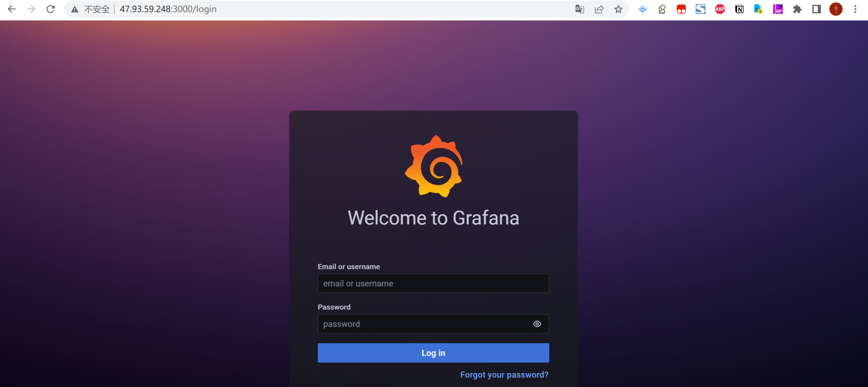
Task: Open the Notion web clipper extension
Action: point(739,9)
